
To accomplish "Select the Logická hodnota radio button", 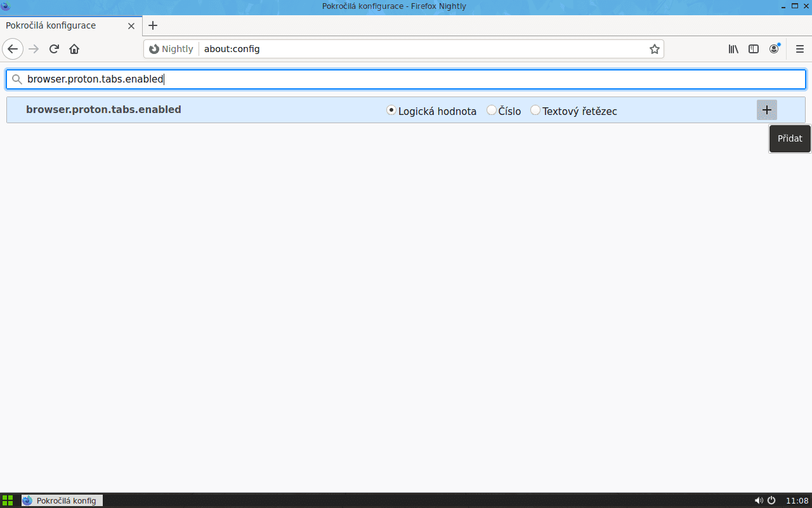I will click(391, 110).
